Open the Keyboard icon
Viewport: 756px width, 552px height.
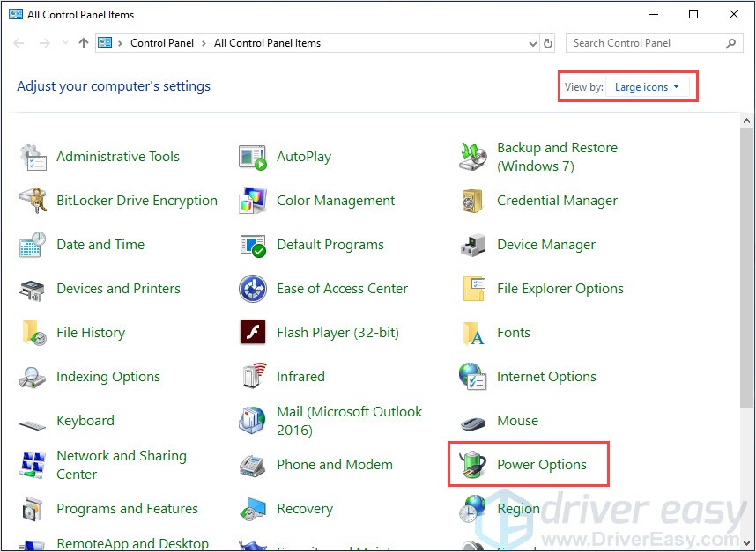click(33, 425)
